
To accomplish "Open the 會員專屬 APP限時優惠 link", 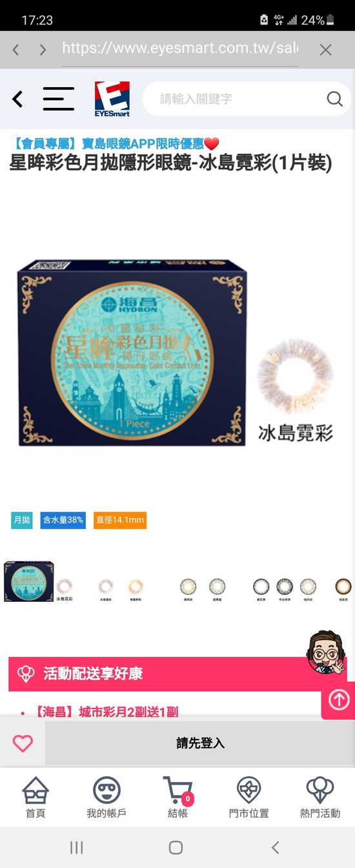I will tap(116, 143).
